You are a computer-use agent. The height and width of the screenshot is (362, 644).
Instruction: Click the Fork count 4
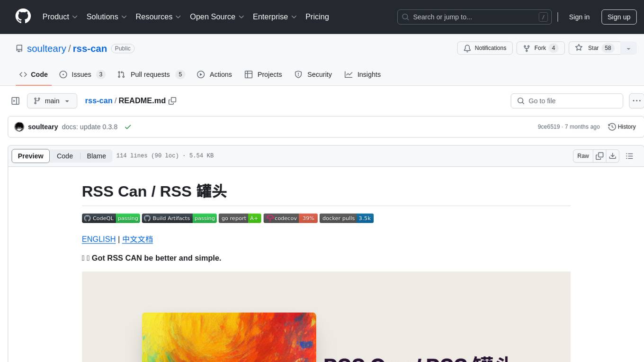[553, 48]
